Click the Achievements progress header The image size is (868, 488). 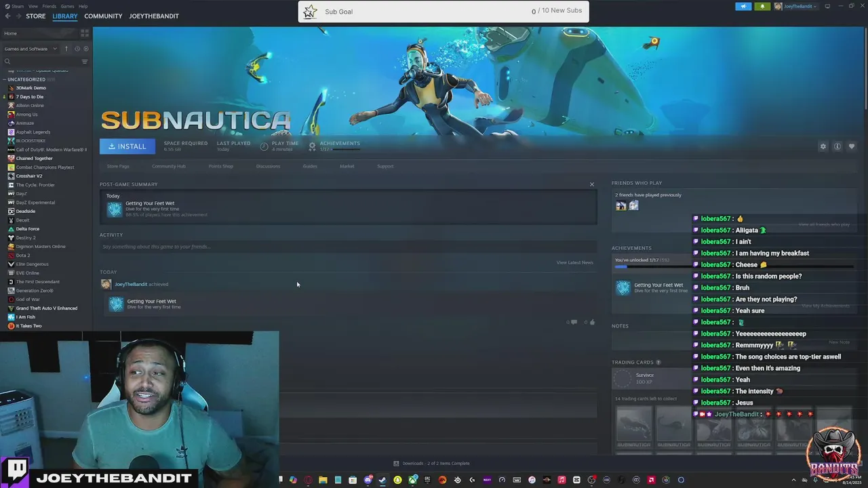click(631, 248)
